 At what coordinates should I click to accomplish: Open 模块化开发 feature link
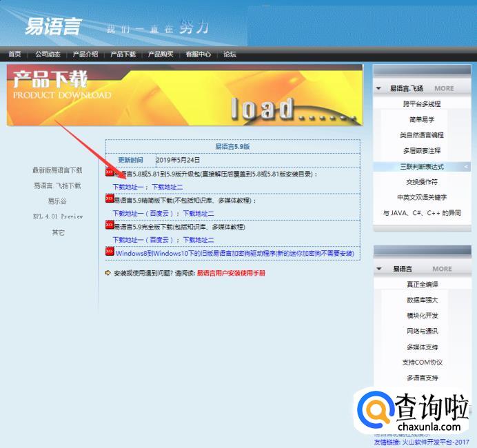click(x=423, y=316)
